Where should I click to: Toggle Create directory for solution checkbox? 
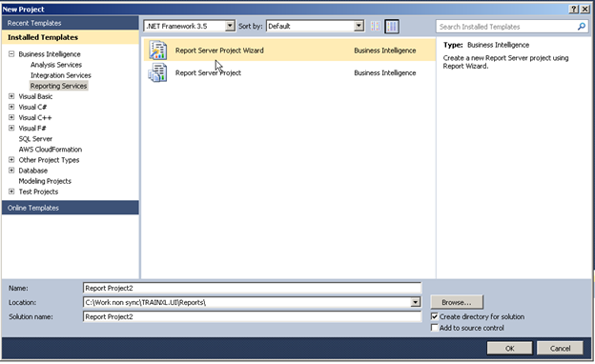(435, 316)
